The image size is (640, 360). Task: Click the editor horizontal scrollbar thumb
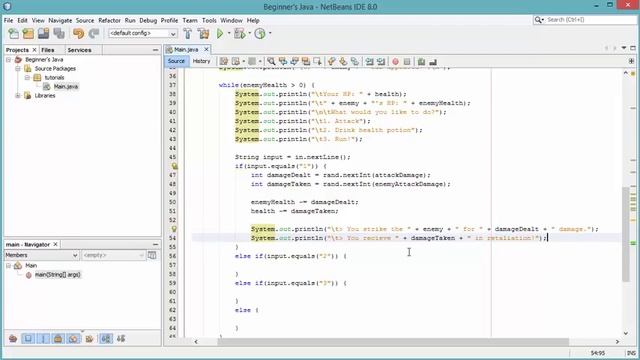click(x=393, y=342)
